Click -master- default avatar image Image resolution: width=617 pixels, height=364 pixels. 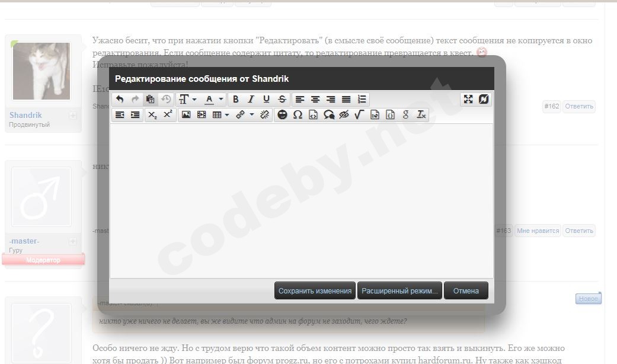tap(41, 197)
